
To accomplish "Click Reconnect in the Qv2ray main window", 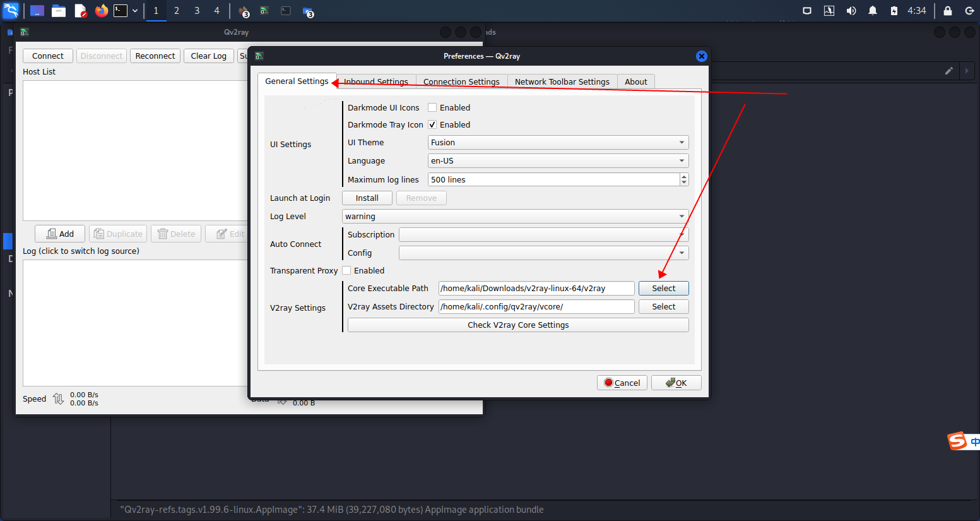I will [155, 56].
